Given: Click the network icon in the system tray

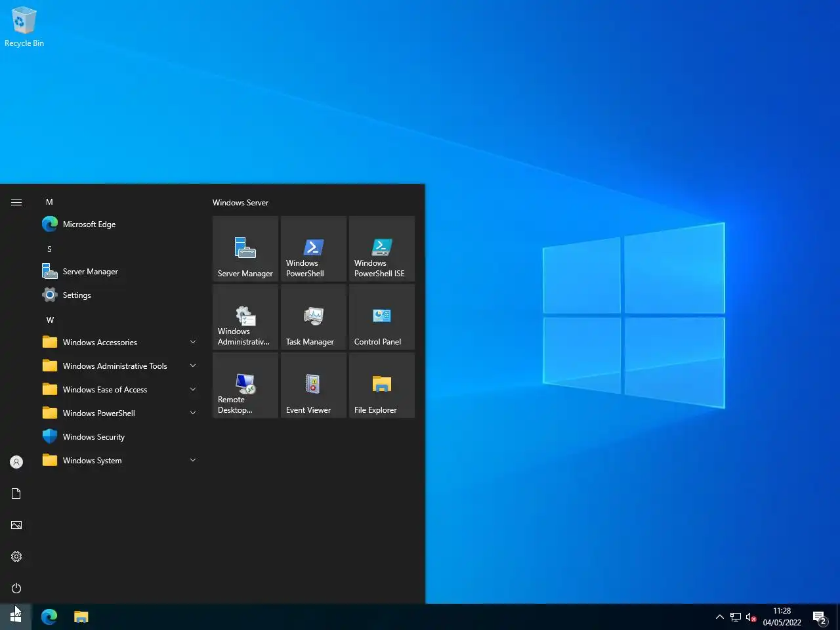Looking at the screenshot, I should (736, 617).
